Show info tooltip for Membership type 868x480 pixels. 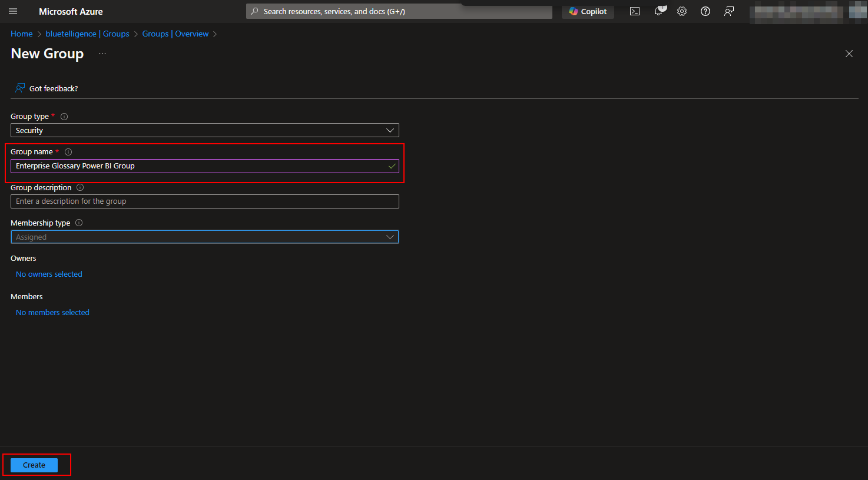(x=79, y=223)
